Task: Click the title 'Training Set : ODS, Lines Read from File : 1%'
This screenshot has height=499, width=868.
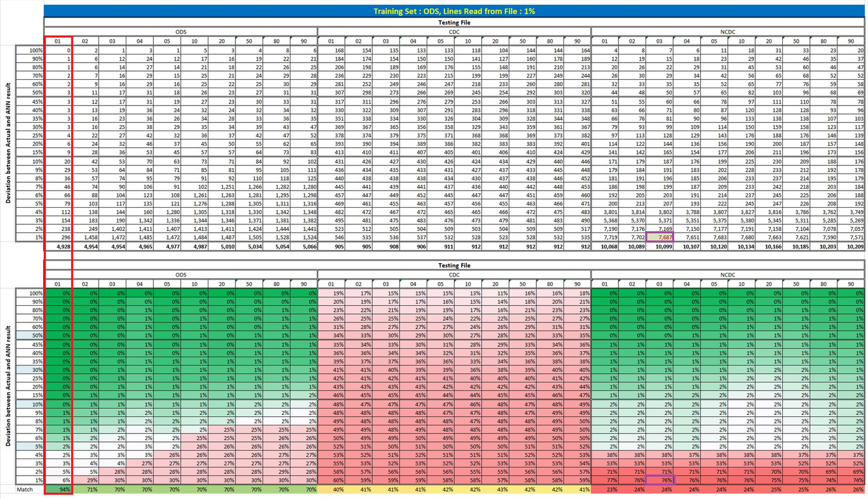Action: tap(454, 11)
